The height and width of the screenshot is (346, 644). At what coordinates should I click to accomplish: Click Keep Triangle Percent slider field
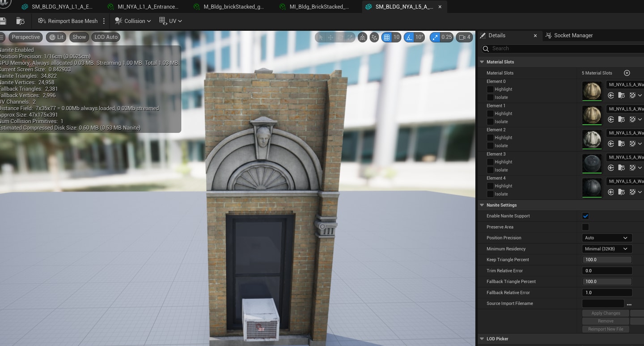[607, 260]
